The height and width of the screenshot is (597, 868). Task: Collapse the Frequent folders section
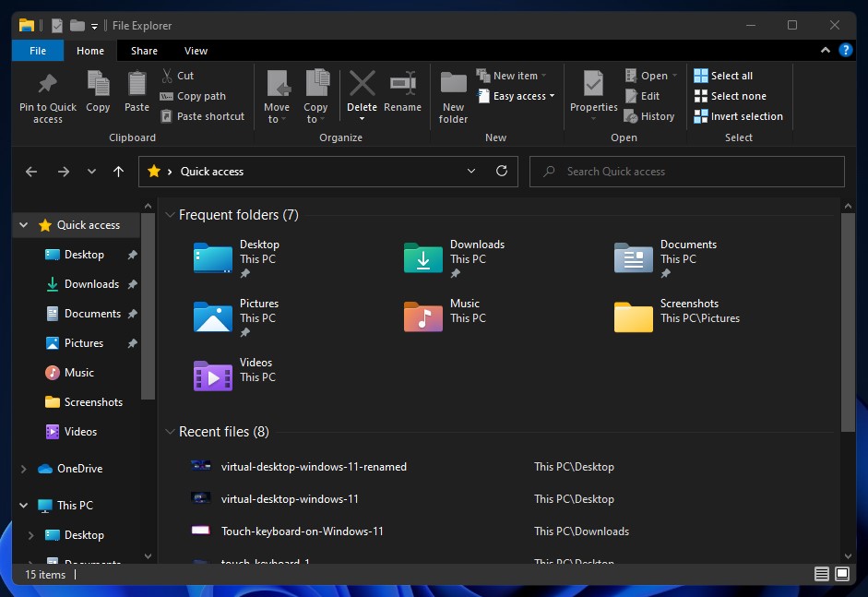(x=170, y=215)
